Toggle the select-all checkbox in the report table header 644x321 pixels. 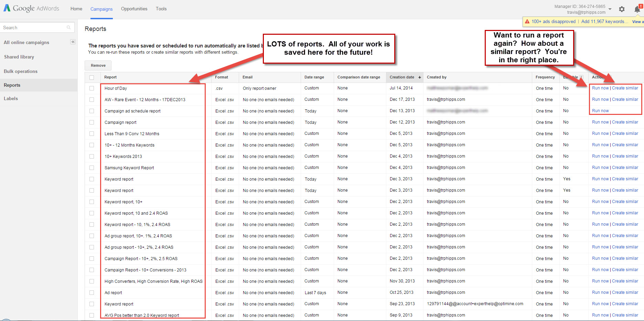pos(92,77)
